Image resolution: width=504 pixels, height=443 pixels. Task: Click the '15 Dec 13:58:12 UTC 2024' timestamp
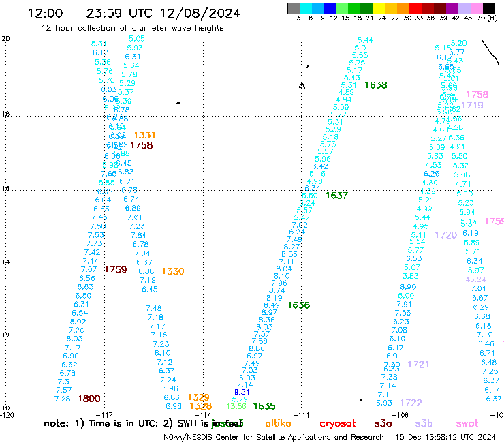tap(445, 437)
